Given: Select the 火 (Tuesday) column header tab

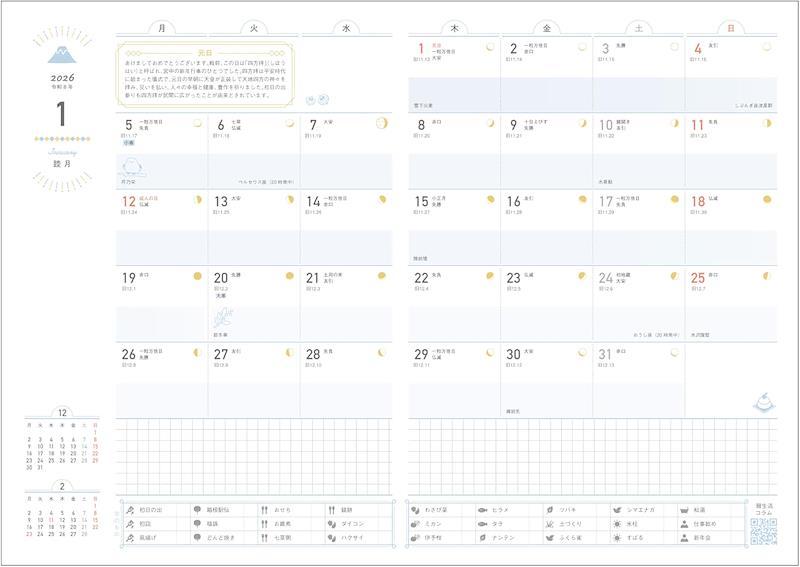Looking at the screenshot, I should [x=254, y=28].
